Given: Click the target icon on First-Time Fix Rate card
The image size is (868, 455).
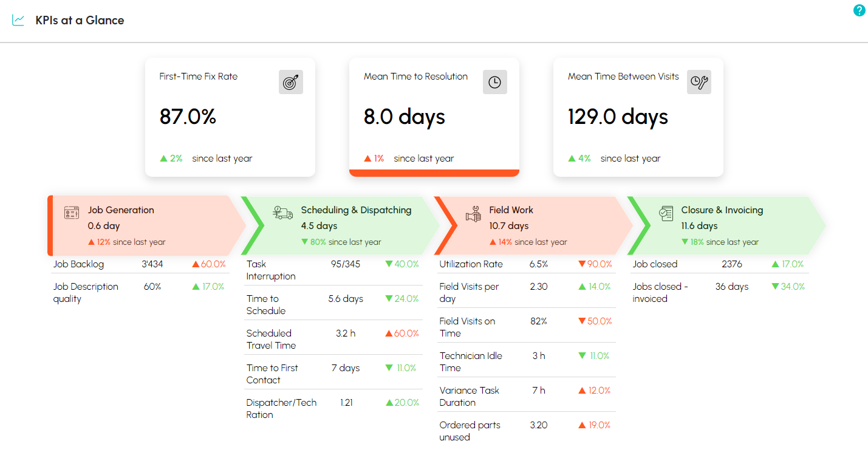Looking at the screenshot, I should tap(291, 82).
